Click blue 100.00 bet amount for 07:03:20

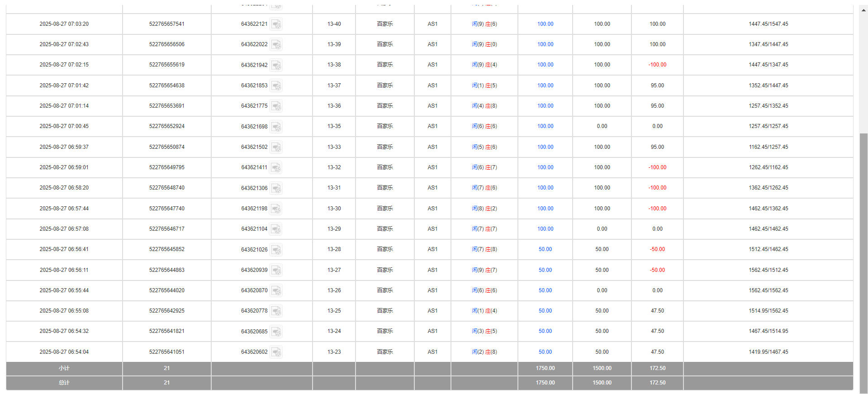pyautogui.click(x=545, y=24)
